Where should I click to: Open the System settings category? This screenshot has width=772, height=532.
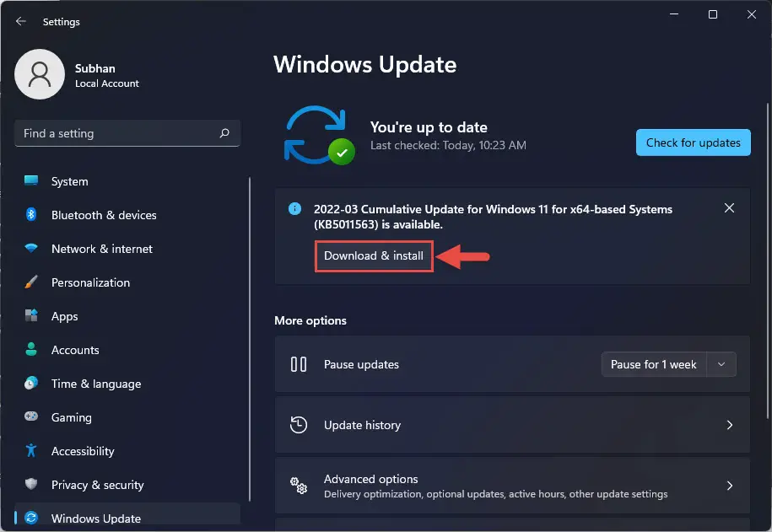click(x=69, y=181)
